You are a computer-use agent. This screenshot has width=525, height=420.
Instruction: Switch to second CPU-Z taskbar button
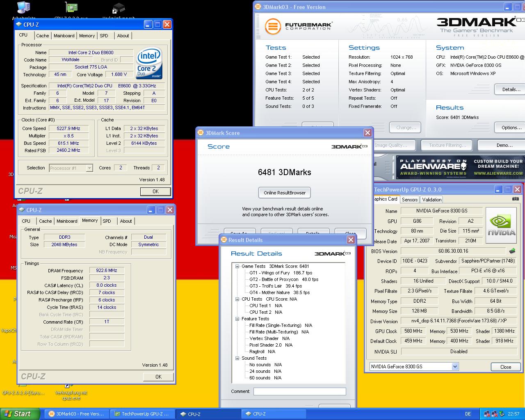[274, 414]
